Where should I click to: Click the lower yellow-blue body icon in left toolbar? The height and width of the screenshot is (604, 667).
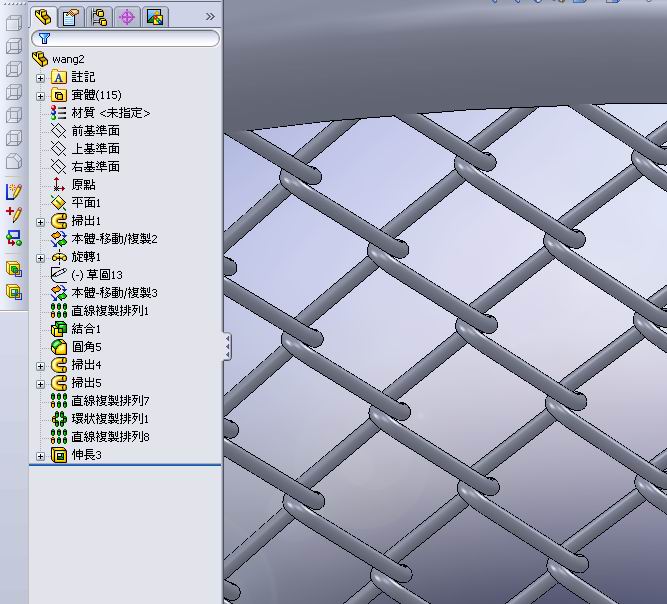click(x=14, y=292)
